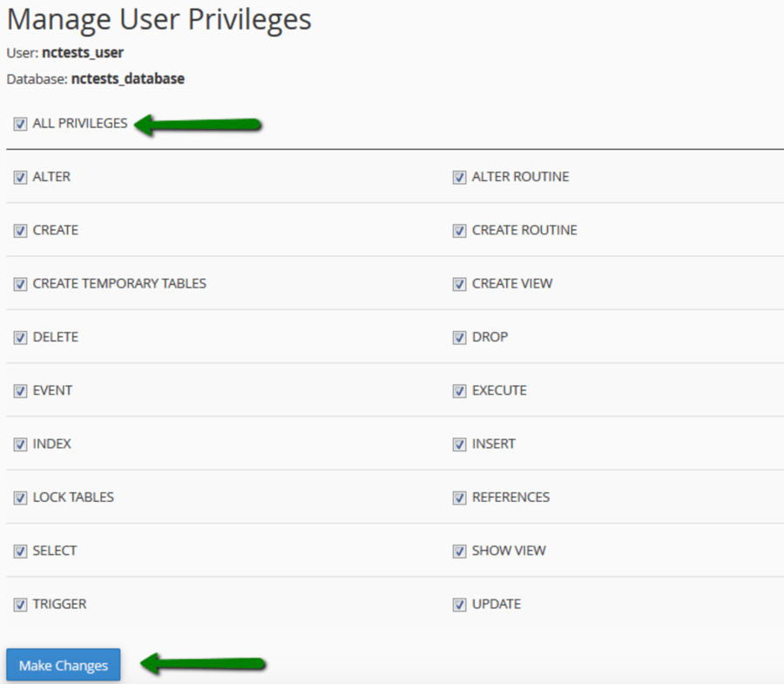The width and height of the screenshot is (784, 684).
Task: Uncheck the EVENT checkbox
Action: coord(20,391)
